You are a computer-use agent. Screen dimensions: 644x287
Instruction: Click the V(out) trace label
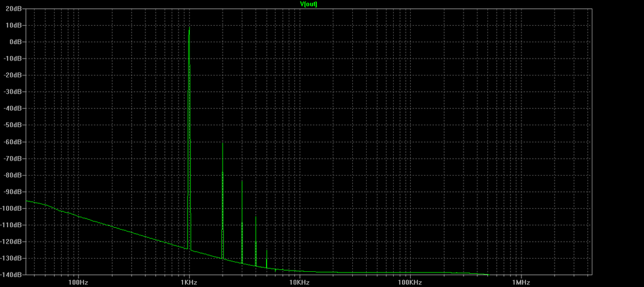point(308,4)
